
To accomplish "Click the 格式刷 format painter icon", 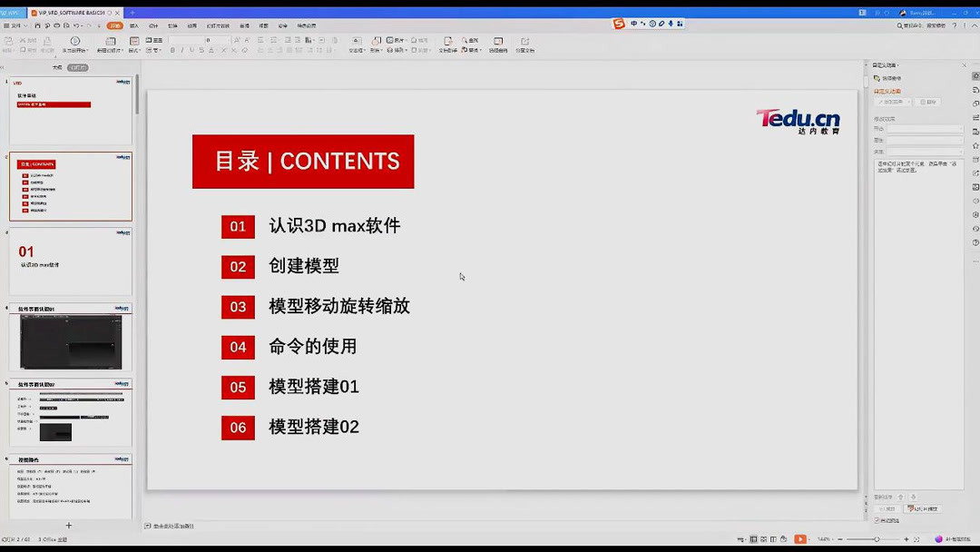I will click(x=48, y=45).
